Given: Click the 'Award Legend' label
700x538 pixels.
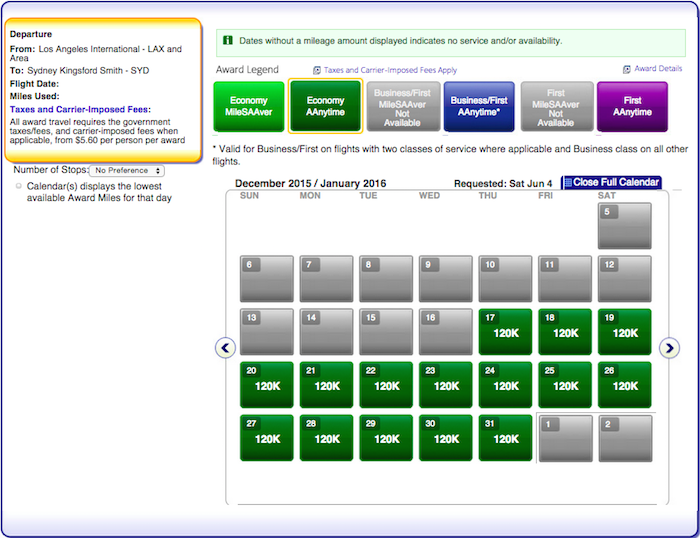Looking at the screenshot, I should (x=247, y=70).
